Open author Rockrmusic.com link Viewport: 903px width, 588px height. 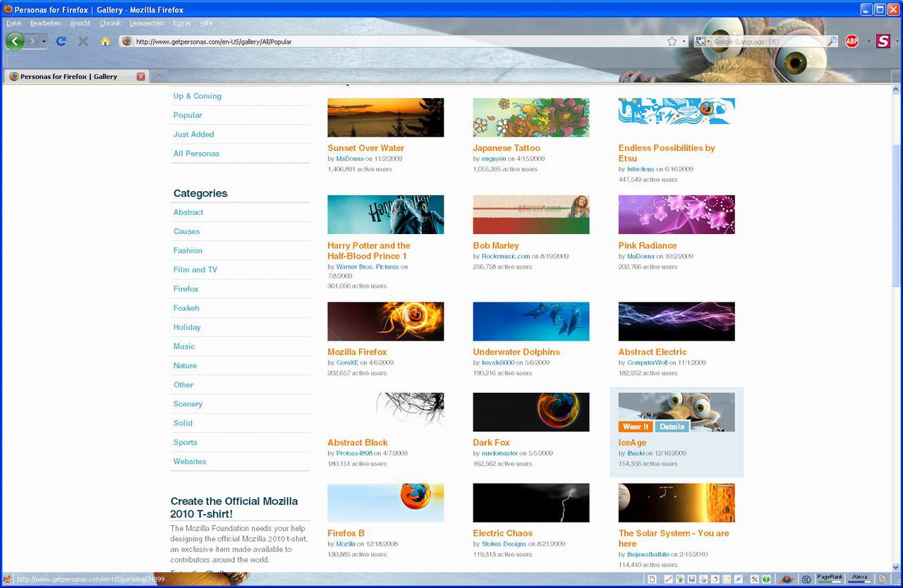click(506, 257)
